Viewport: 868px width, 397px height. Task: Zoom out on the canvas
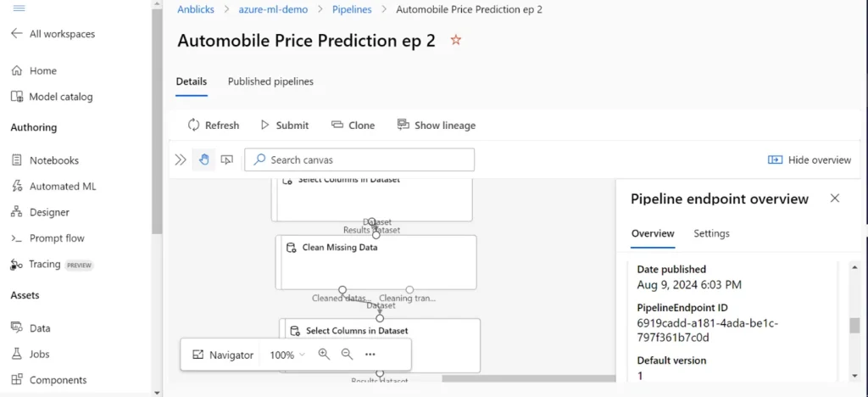[x=347, y=355]
